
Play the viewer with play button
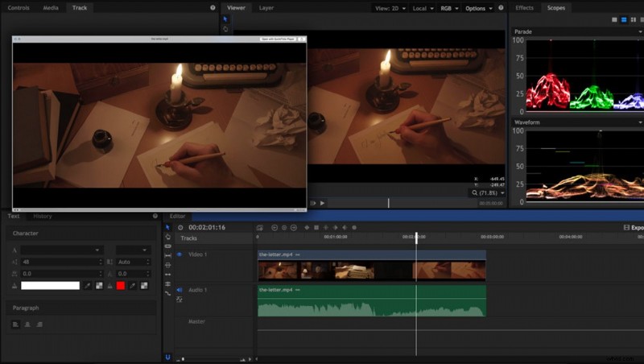pos(323,203)
